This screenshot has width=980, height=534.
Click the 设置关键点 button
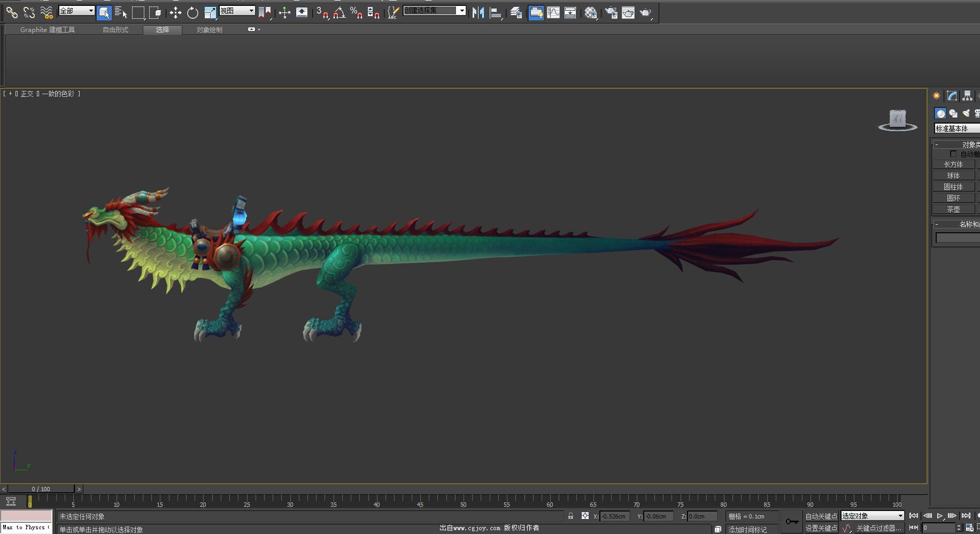coord(821,528)
